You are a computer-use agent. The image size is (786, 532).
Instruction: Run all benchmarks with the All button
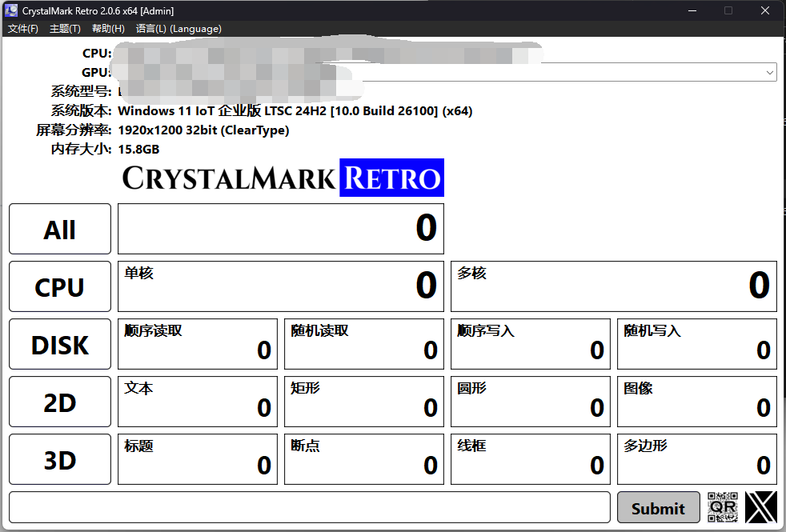click(x=59, y=229)
